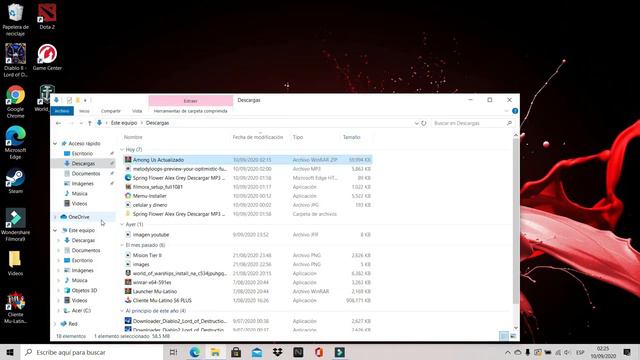Open Filmora icon in taskbar
The image size is (640, 360).
340,352
